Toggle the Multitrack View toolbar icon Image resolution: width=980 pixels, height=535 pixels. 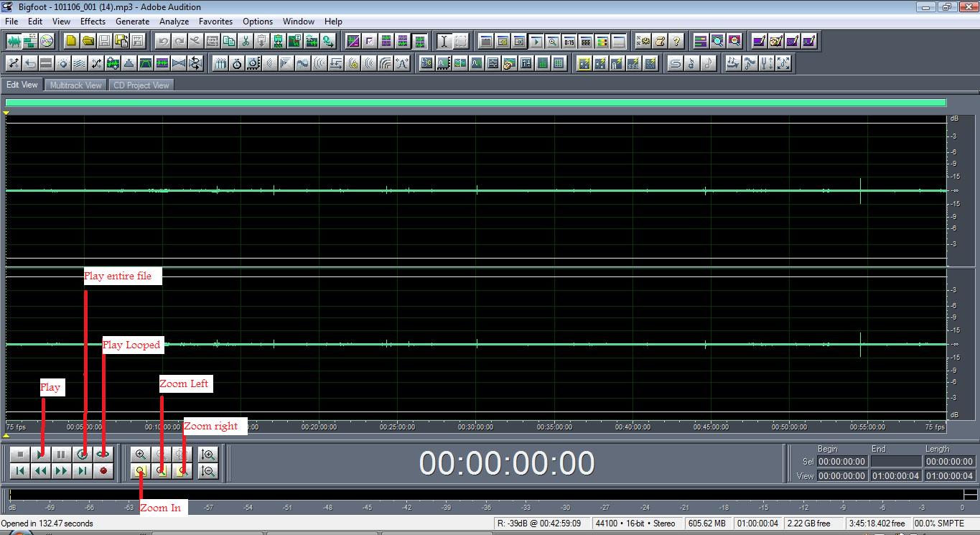click(29, 41)
